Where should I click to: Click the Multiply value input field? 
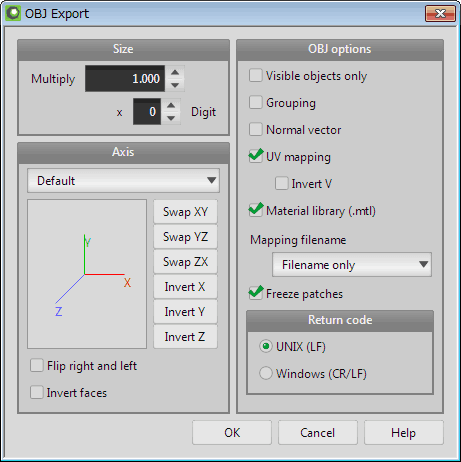(125, 79)
